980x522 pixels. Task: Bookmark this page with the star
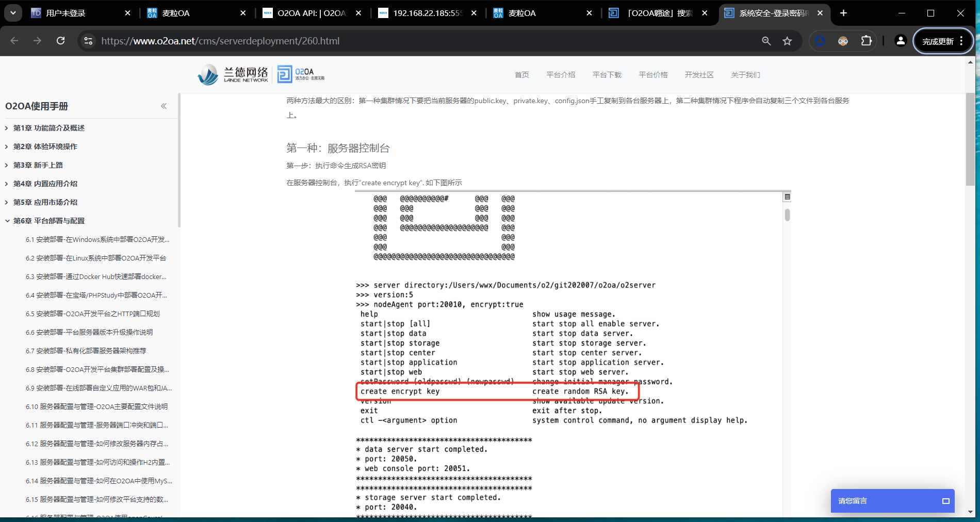787,41
